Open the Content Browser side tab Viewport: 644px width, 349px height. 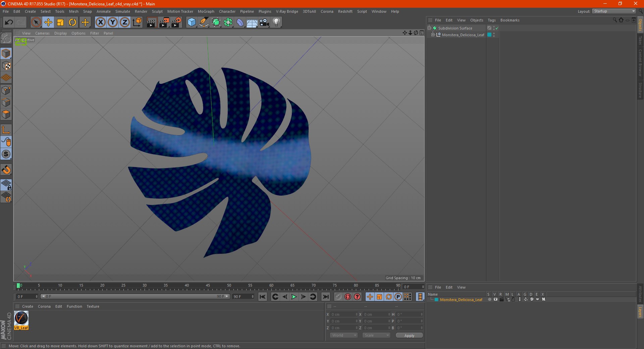pos(640,63)
